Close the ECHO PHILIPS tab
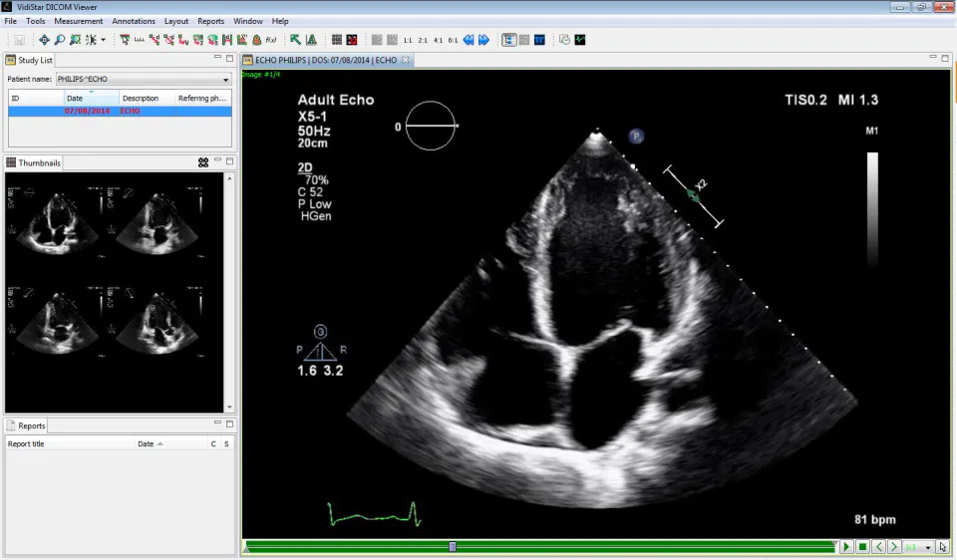 click(406, 59)
